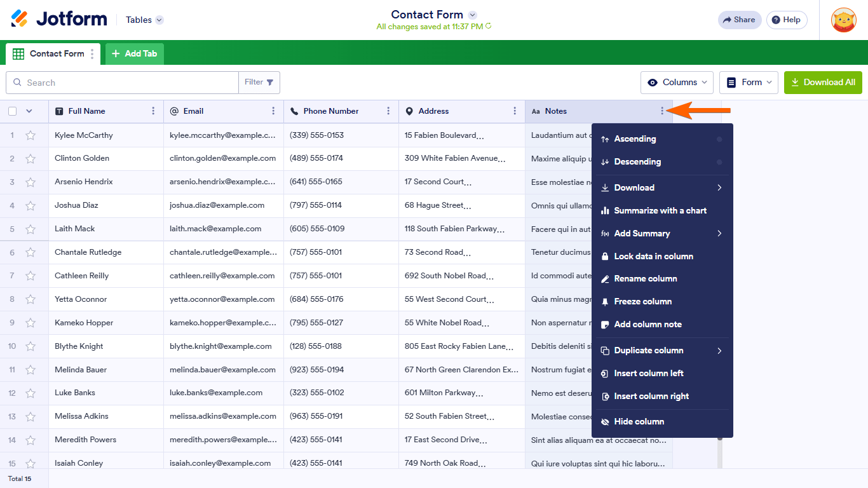Image resolution: width=868 pixels, height=488 pixels.
Task: Click the Share button
Action: point(739,20)
